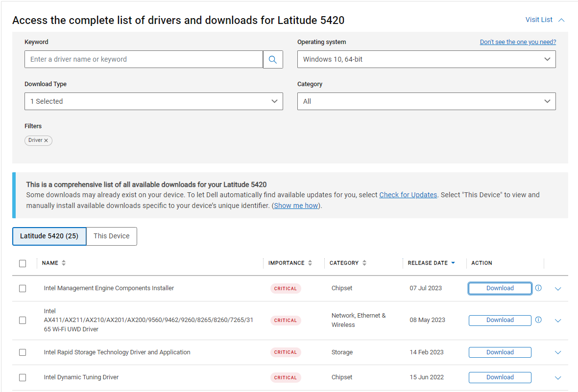578x392 pixels.
Task: Expand details for Intel Wi-Fi UWD Driver row
Action: point(558,321)
